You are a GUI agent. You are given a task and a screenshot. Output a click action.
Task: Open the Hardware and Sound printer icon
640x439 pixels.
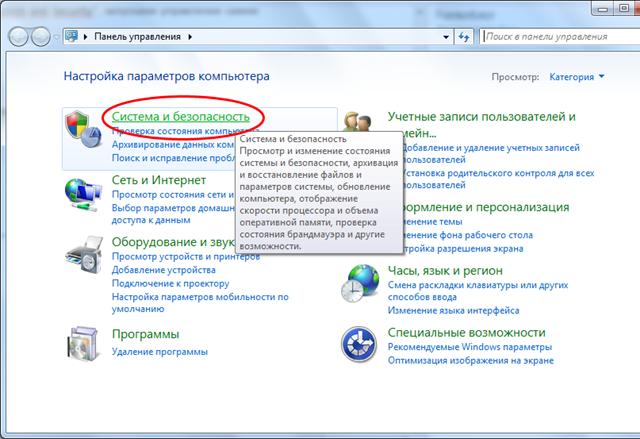[x=84, y=255]
